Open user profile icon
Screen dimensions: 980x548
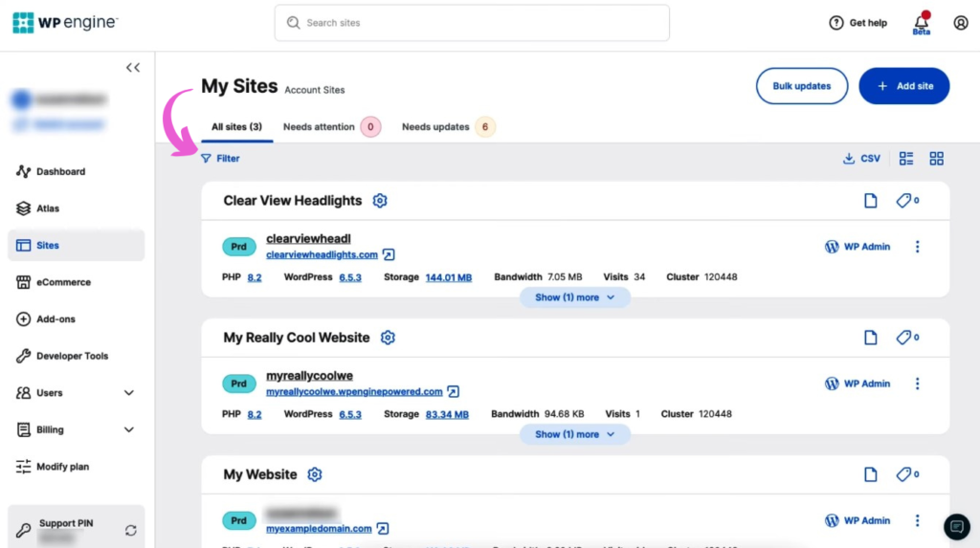pyautogui.click(x=961, y=23)
